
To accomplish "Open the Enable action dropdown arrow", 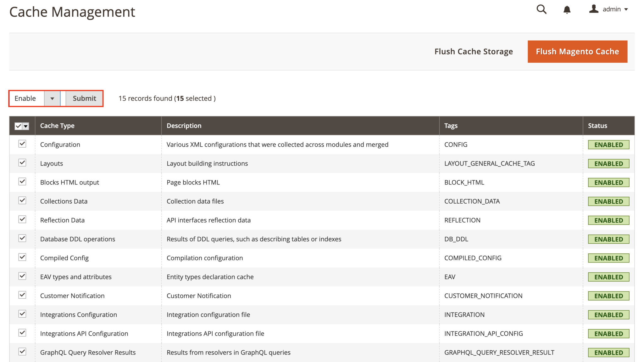I will click(x=52, y=98).
